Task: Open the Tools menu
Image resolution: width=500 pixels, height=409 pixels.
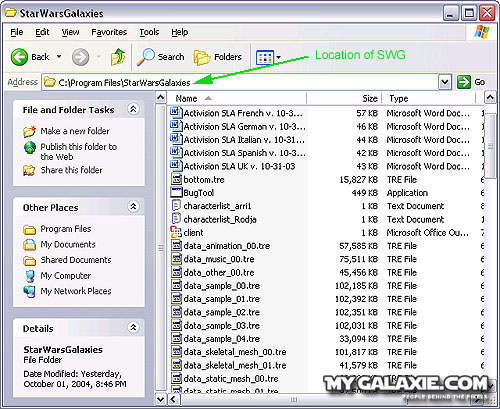Action: 149,32
